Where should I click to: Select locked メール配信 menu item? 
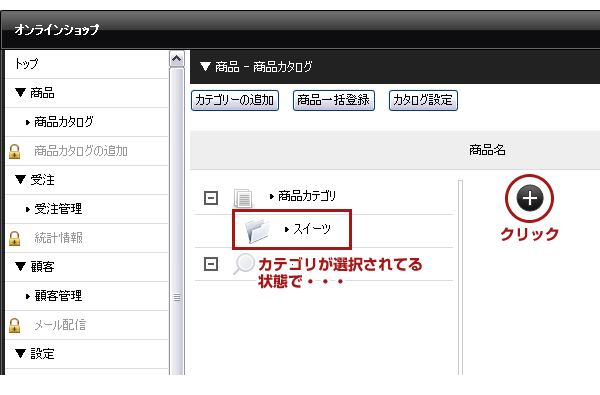pos(60,325)
